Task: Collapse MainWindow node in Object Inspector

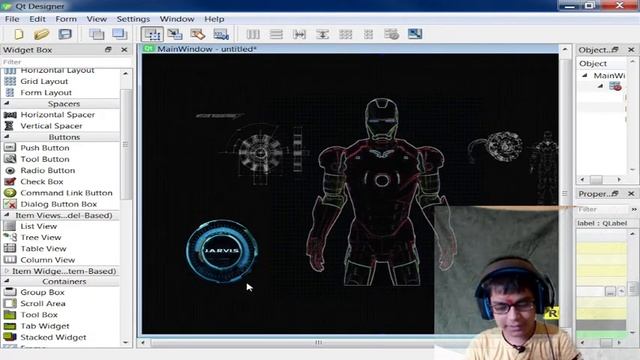Action: (x=584, y=76)
